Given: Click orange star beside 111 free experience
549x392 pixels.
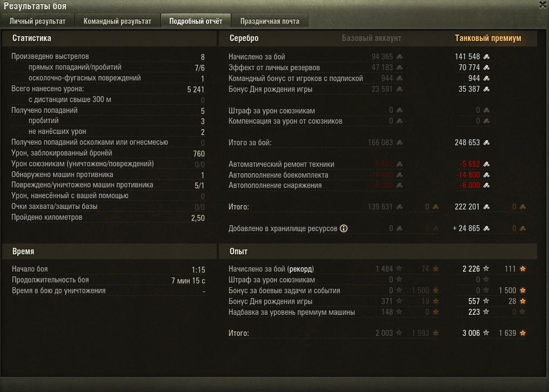Looking at the screenshot, I should tap(523, 269).
